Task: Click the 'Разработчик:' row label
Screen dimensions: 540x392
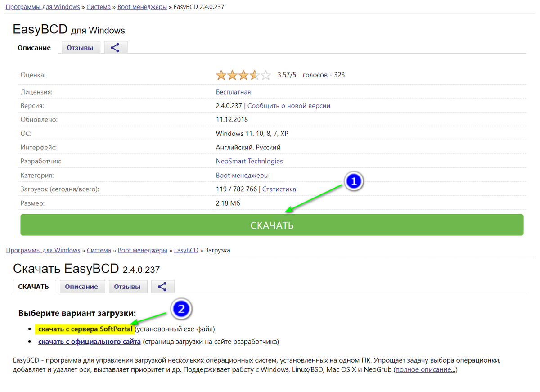Action: tap(41, 161)
